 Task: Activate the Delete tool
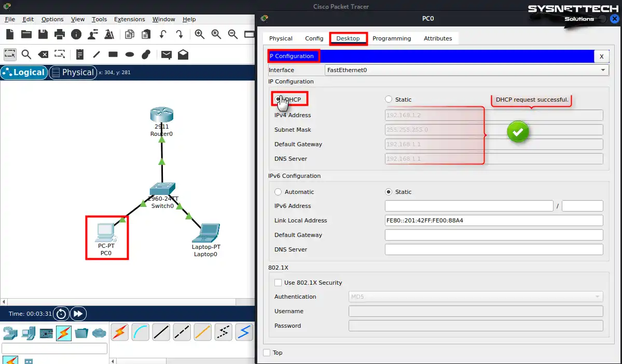pos(43,54)
